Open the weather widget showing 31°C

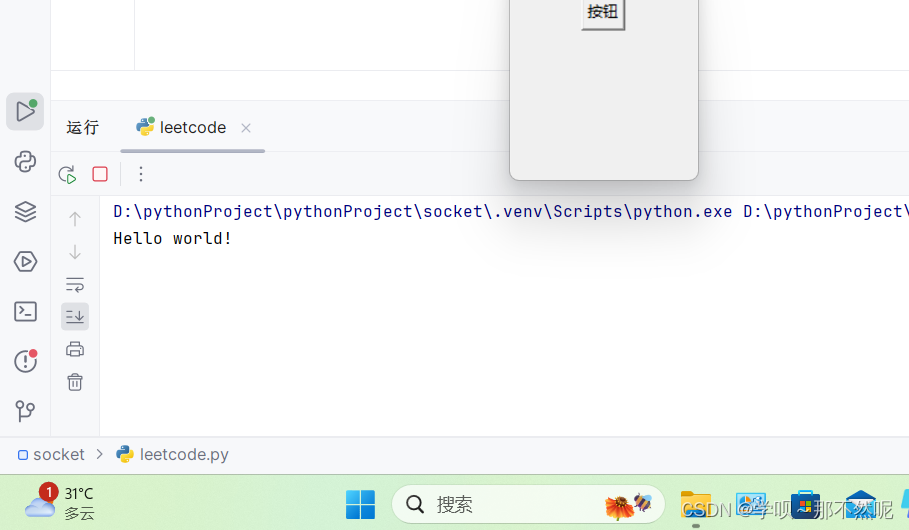click(x=60, y=503)
